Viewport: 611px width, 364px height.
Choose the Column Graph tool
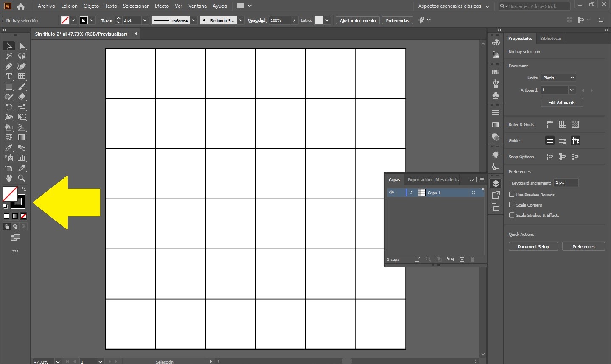(22, 158)
